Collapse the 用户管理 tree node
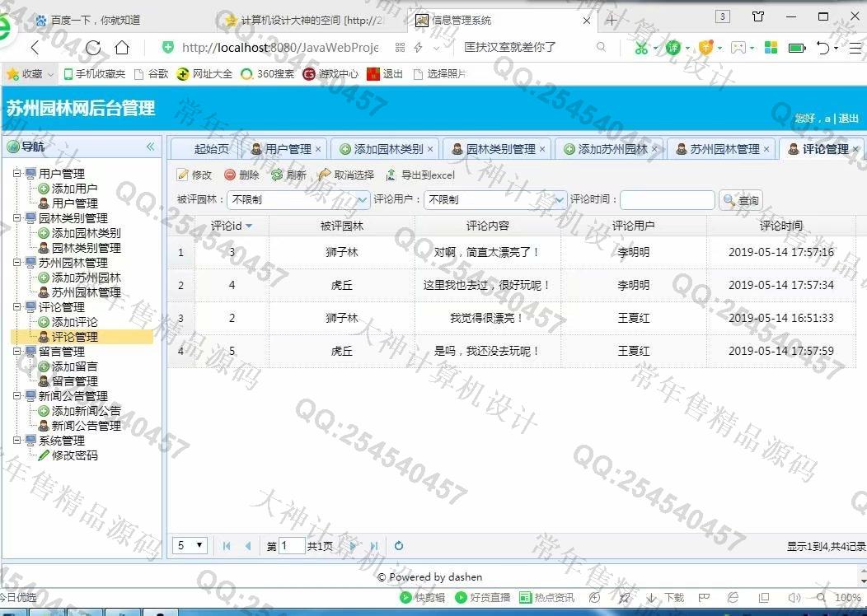 [17, 174]
